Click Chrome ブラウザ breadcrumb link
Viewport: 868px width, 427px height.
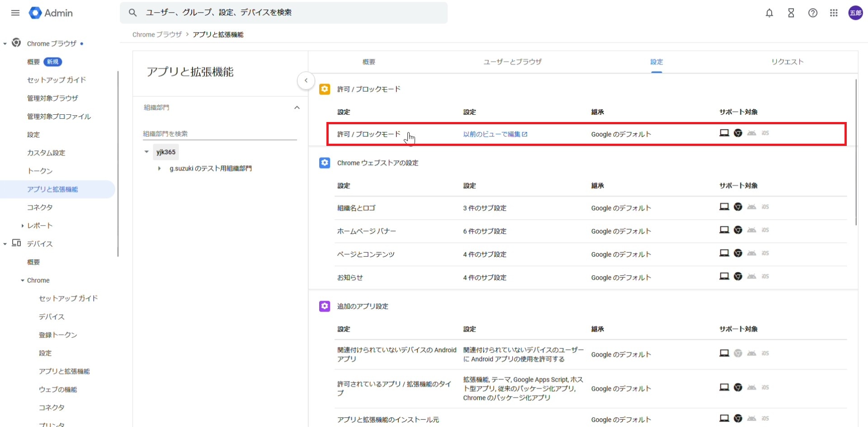click(157, 35)
